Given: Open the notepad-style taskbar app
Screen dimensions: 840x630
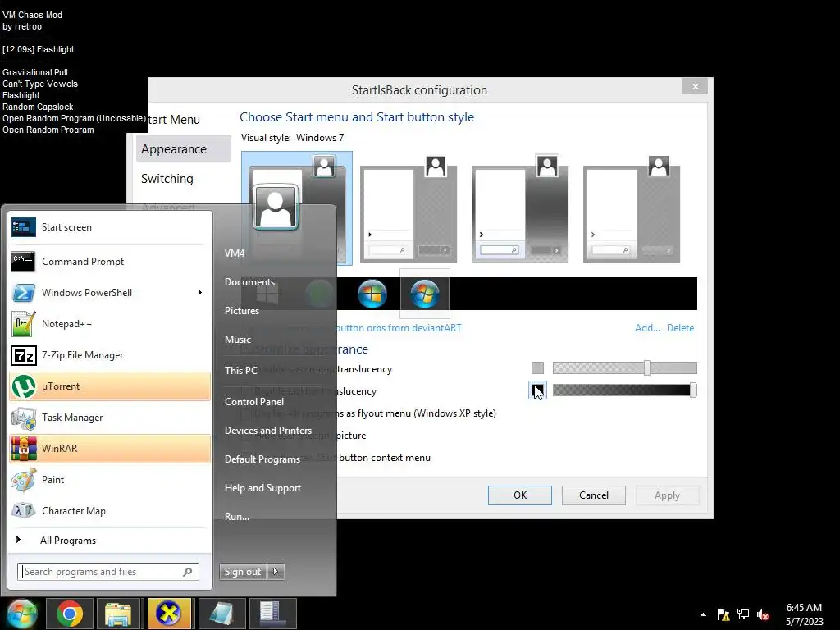Looking at the screenshot, I should [x=221, y=614].
